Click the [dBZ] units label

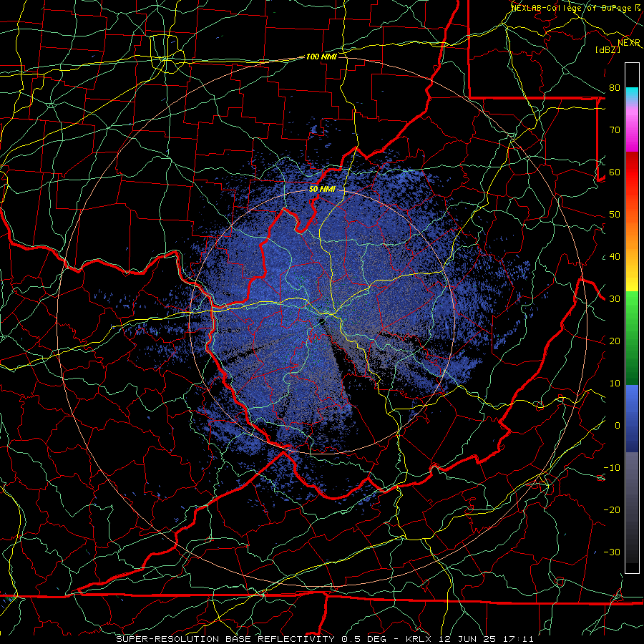[608, 49]
